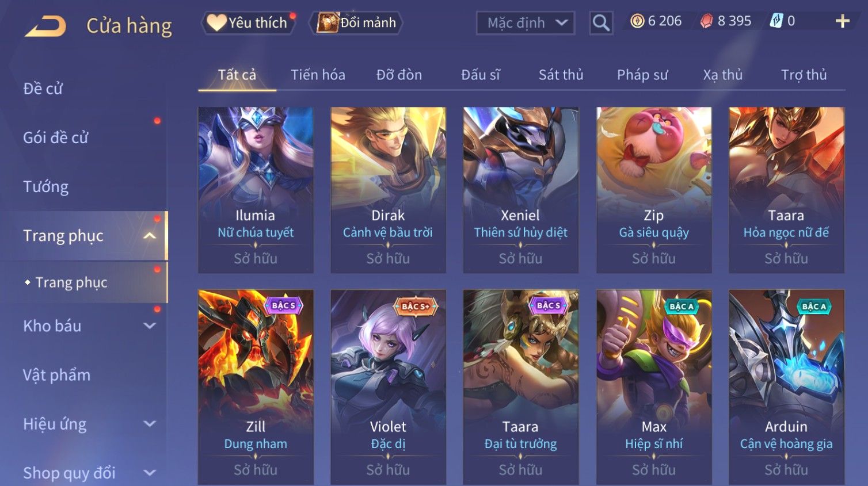Select the Violet Đặc dị skin card
The height and width of the screenshot is (486, 868).
(388, 387)
